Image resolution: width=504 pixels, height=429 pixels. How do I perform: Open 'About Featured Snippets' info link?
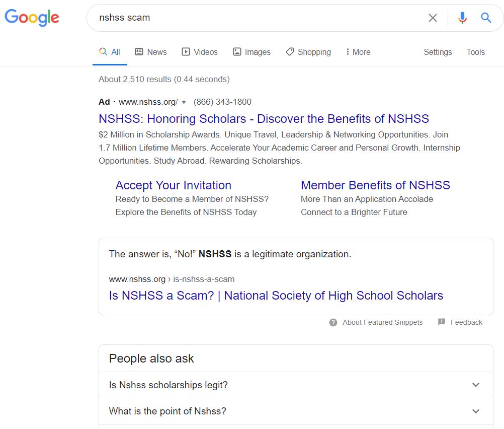coord(382,322)
